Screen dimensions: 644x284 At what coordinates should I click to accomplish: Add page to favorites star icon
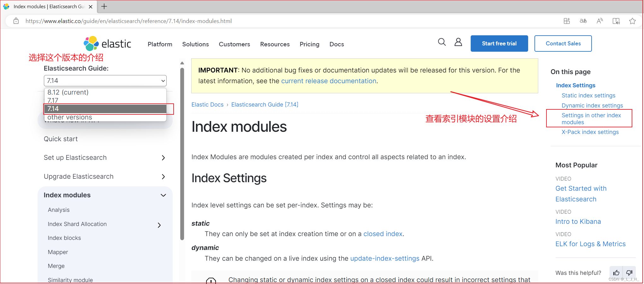(x=632, y=21)
